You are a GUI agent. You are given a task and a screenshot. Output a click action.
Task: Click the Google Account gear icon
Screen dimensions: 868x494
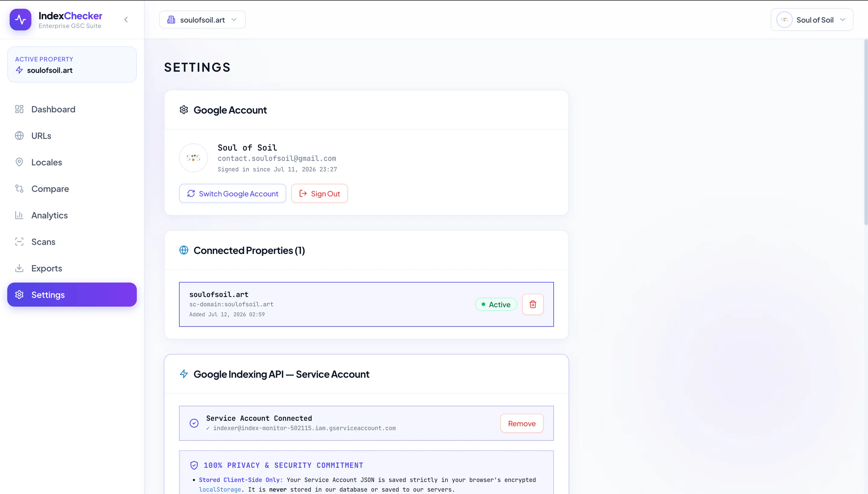tap(184, 110)
